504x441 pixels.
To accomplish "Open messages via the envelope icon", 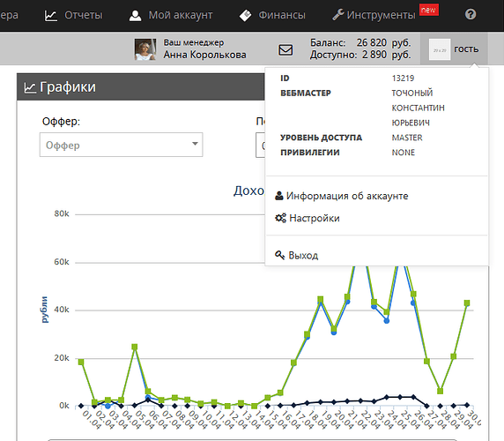I will coord(285,50).
